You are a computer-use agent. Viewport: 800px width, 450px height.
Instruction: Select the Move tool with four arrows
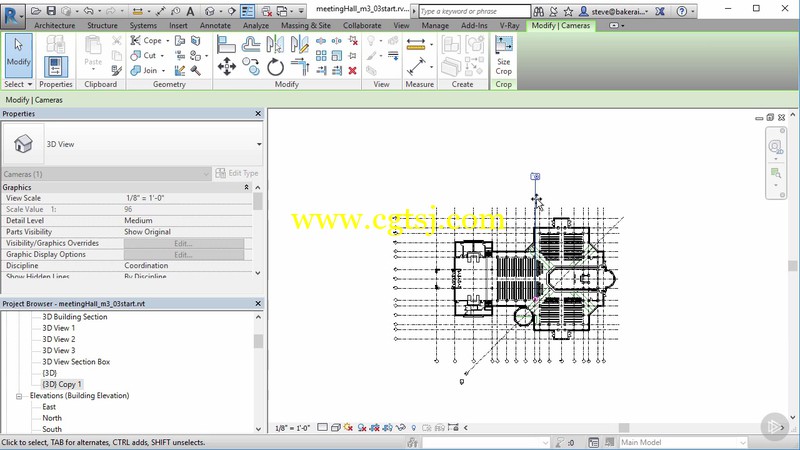(x=227, y=67)
